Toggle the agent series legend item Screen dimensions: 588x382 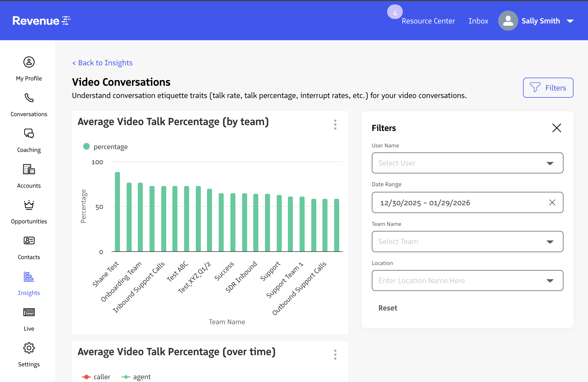pyautogui.click(x=136, y=376)
